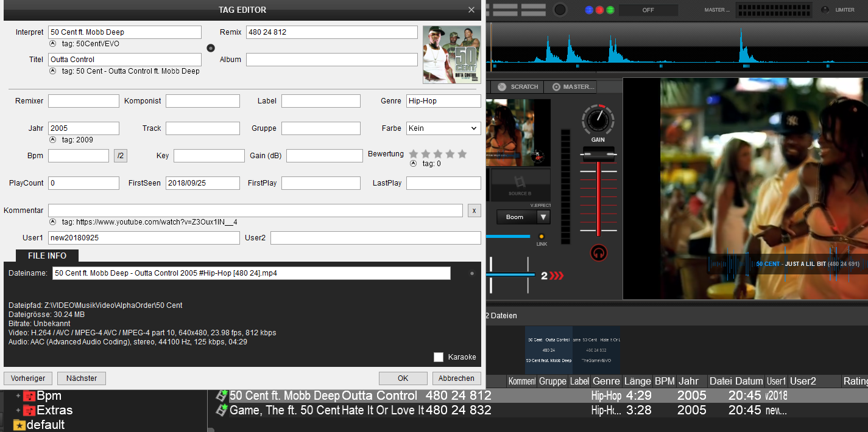Screen dimensions: 868x432
Task: Click the SOURCE B film icon
Action: click(520, 183)
